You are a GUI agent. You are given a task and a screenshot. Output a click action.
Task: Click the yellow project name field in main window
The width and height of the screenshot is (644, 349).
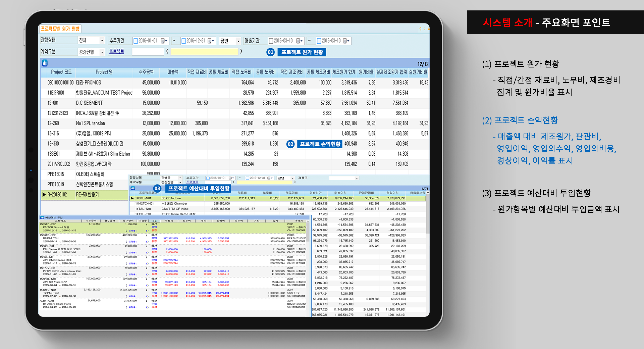click(205, 52)
